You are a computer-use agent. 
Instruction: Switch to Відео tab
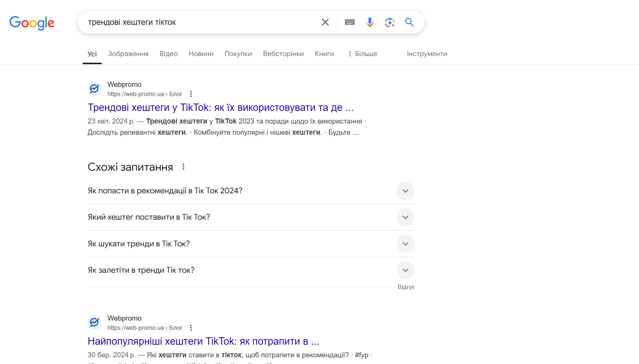click(x=169, y=54)
